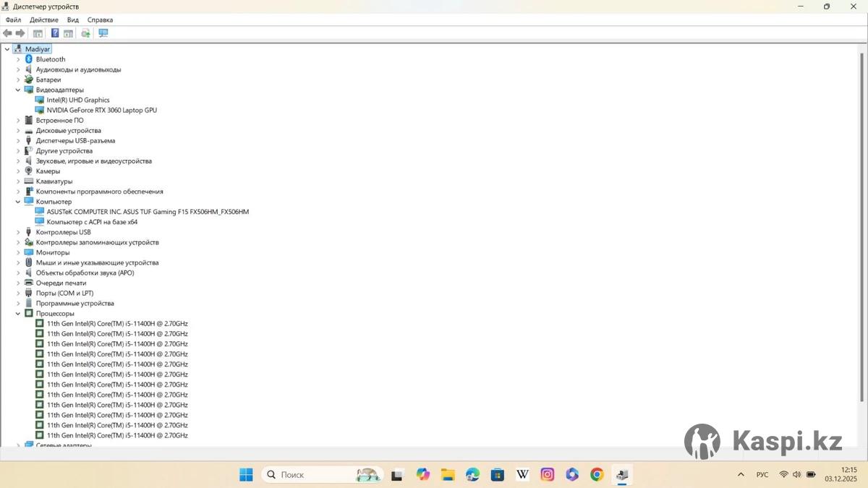Viewport: 868px width, 488px height.
Task: Expand the Контроллеры USB node
Action: [18, 233]
